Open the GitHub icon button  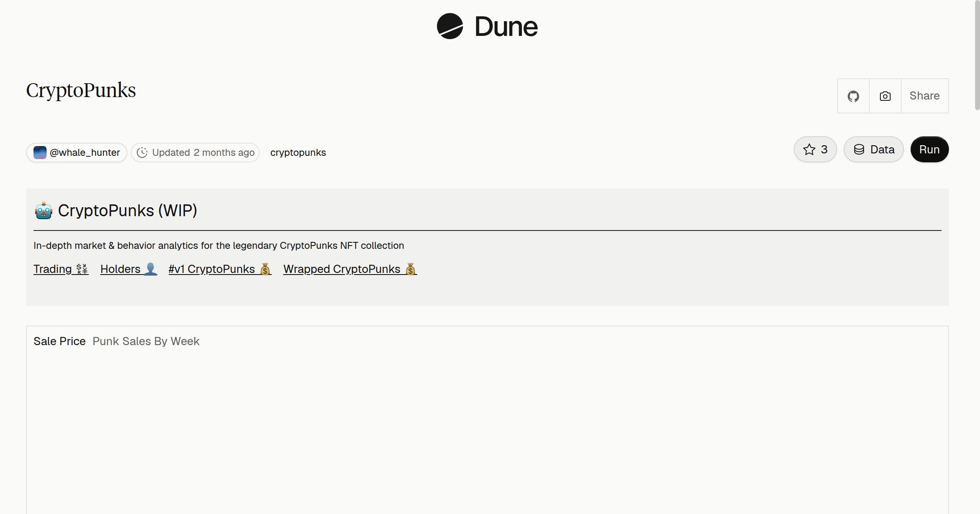853,96
